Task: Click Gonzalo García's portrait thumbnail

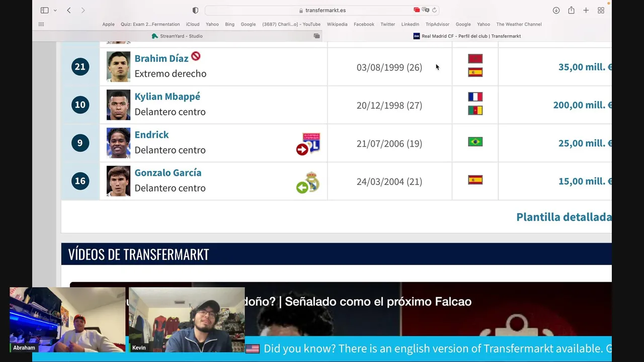Action: pyautogui.click(x=118, y=181)
